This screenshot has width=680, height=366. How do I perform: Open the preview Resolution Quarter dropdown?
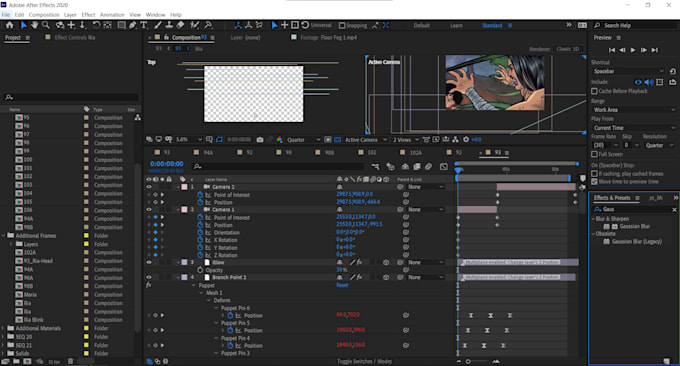660,145
